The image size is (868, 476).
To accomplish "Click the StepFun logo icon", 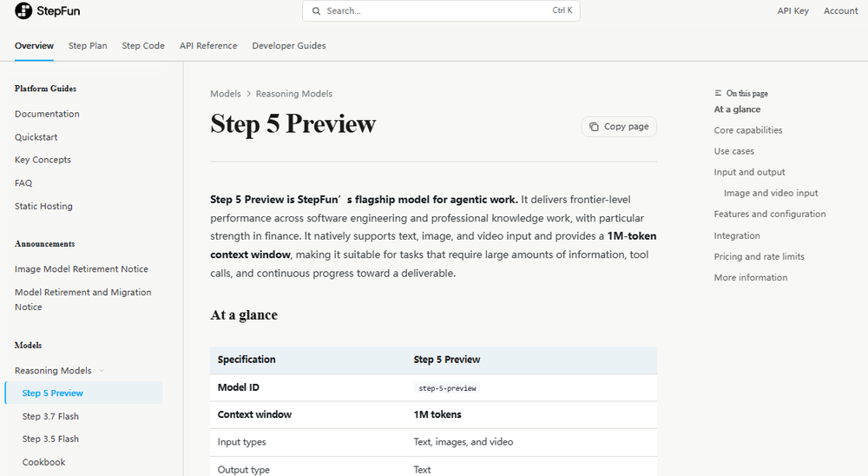I will (x=23, y=10).
